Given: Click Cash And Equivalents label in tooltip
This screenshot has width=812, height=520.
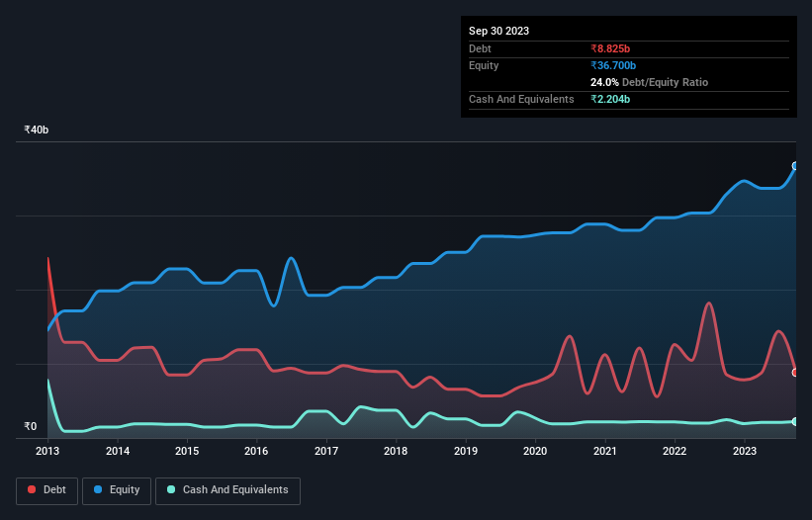Looking at the screenshot, I should coord(521,99).
